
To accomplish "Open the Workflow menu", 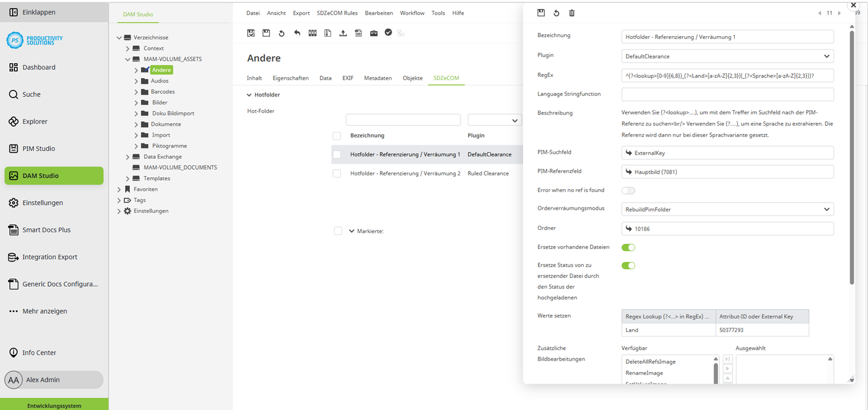I will (x=412, y=13).
